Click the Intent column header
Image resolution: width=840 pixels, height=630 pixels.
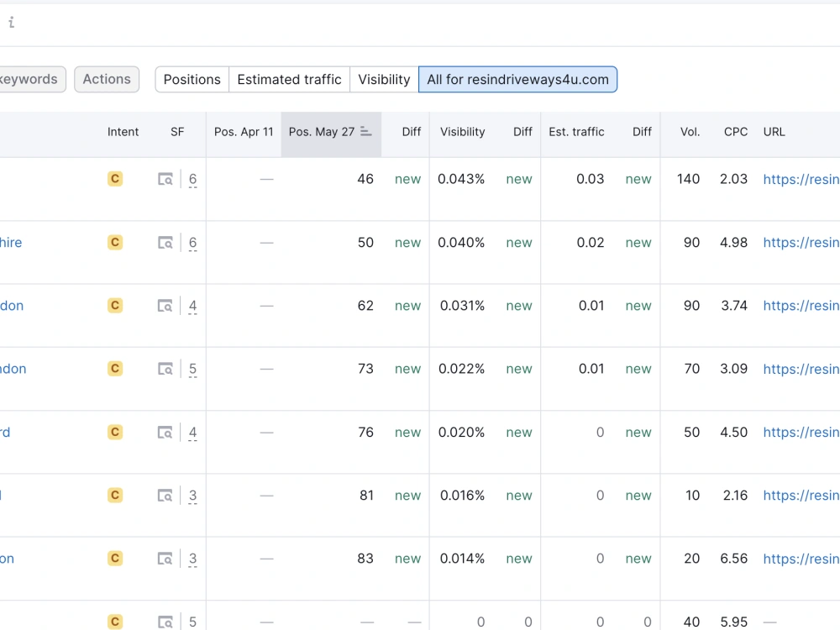123,132
